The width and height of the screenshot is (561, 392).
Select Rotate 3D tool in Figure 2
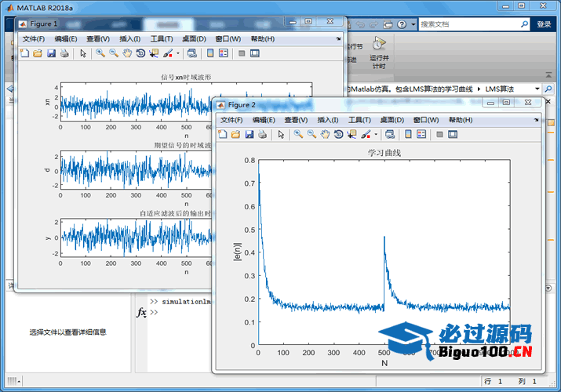tap(338, 134)
